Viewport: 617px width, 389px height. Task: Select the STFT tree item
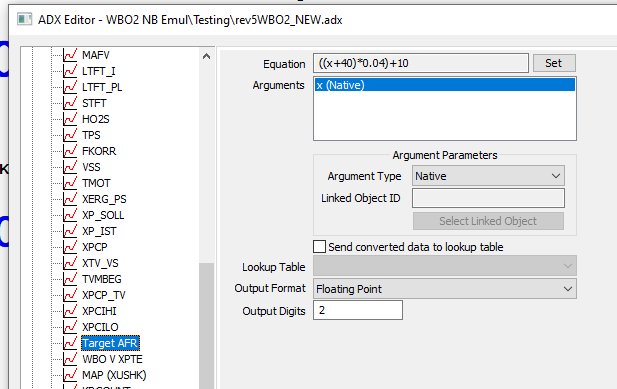[94, 103]
